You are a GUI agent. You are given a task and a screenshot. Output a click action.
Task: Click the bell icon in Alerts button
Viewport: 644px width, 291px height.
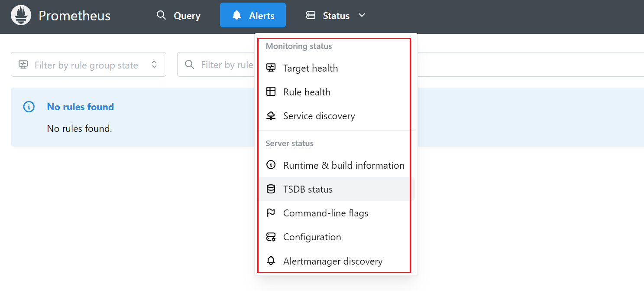(236, 15)
